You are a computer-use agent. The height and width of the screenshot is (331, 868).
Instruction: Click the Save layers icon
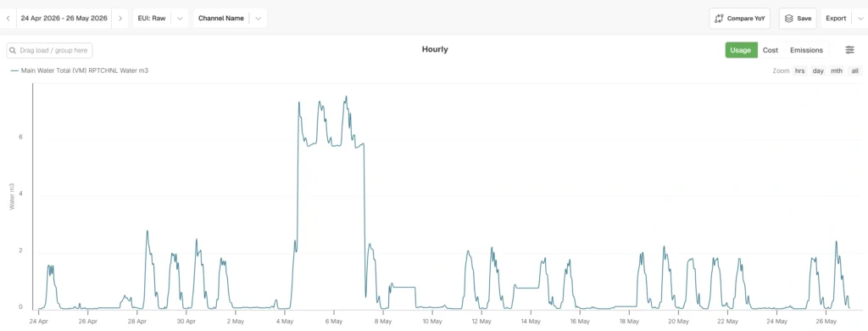pyautogui.click(x=789, y=19)
